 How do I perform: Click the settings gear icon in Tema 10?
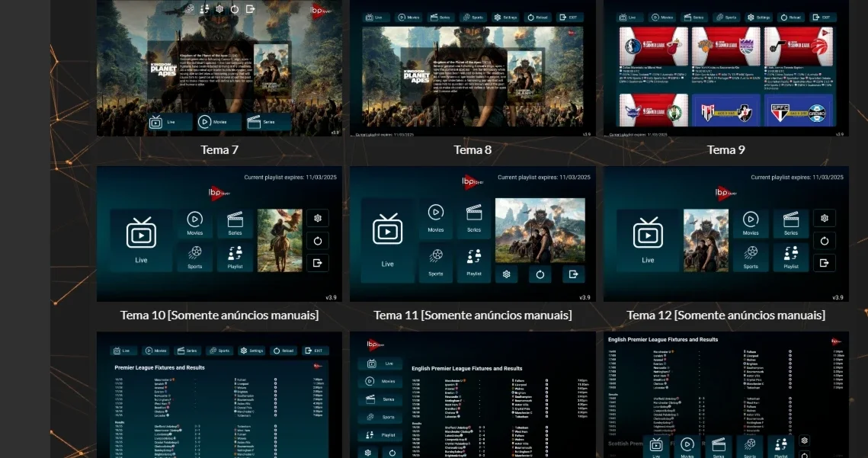pyautogui.click(x=318, y=218)
